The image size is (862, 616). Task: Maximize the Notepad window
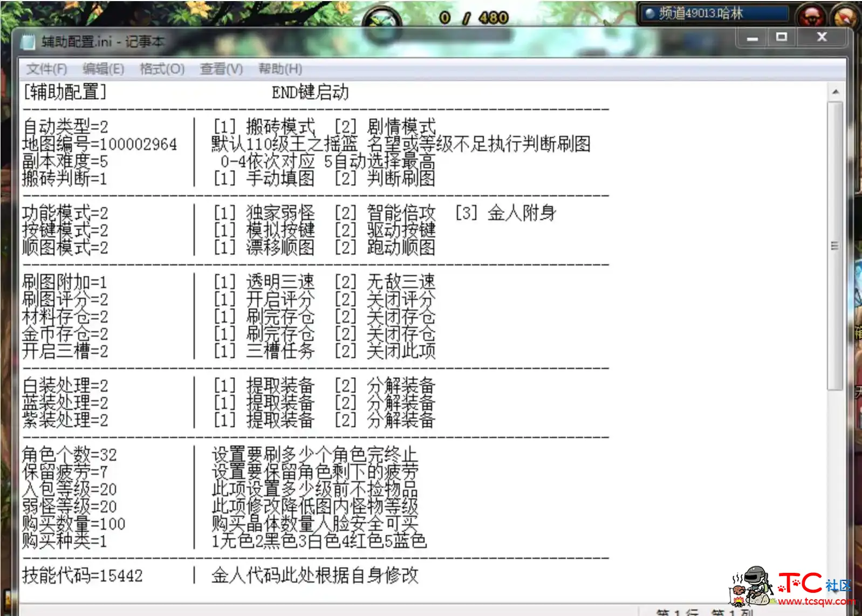(x=781, y=37)
